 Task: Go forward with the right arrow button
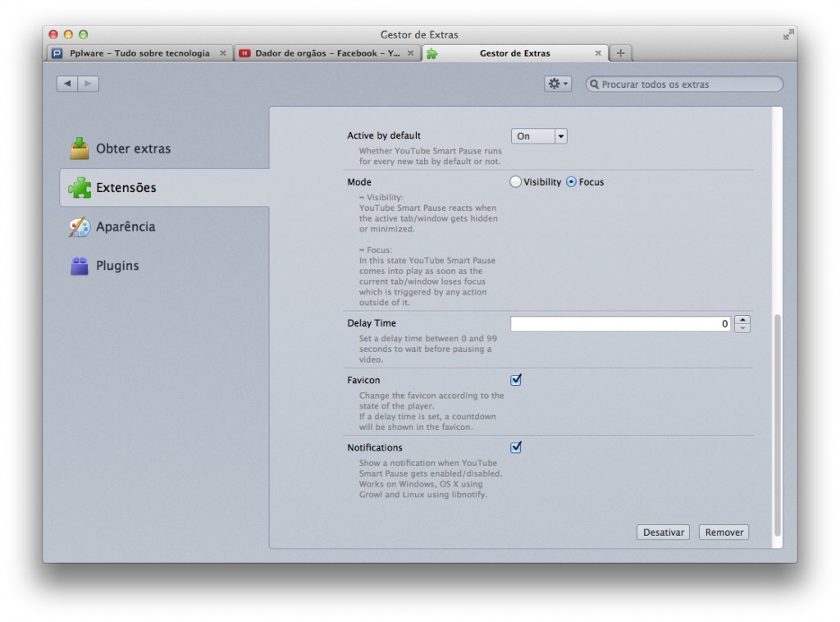[89, 84]
